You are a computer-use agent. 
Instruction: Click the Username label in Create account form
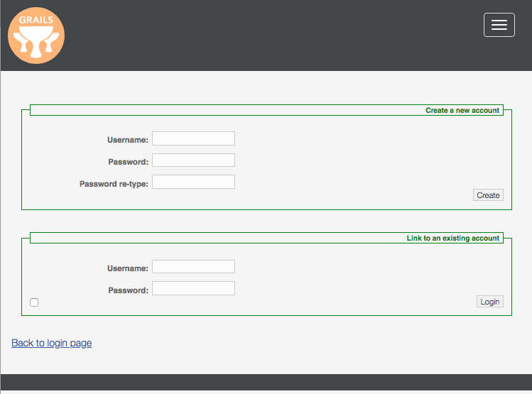pos(128,140)
